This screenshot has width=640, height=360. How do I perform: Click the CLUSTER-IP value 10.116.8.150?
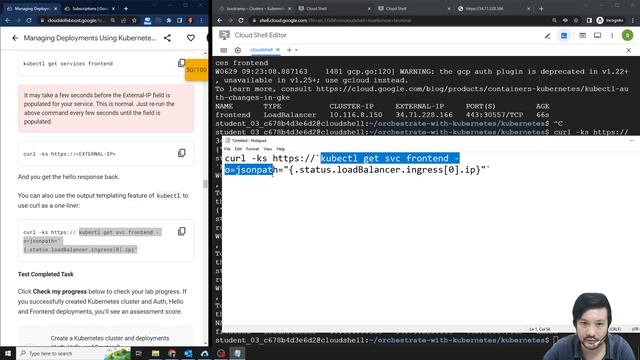coord(356,115)
